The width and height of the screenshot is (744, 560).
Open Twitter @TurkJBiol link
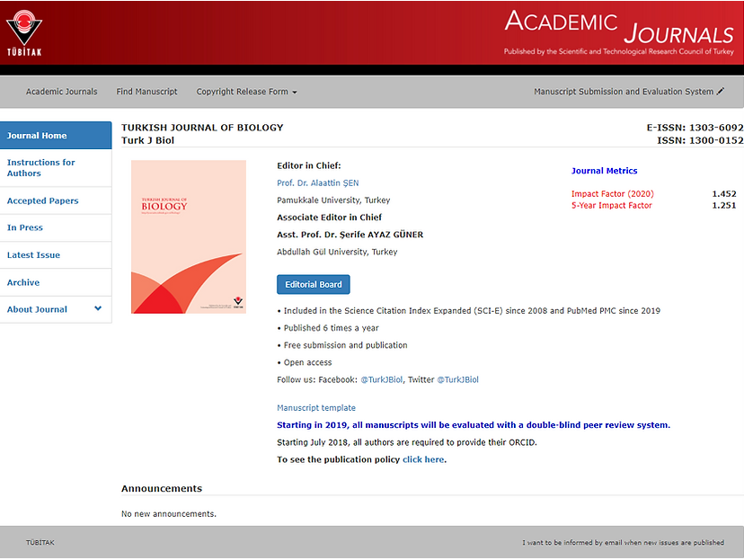(457, 379)
